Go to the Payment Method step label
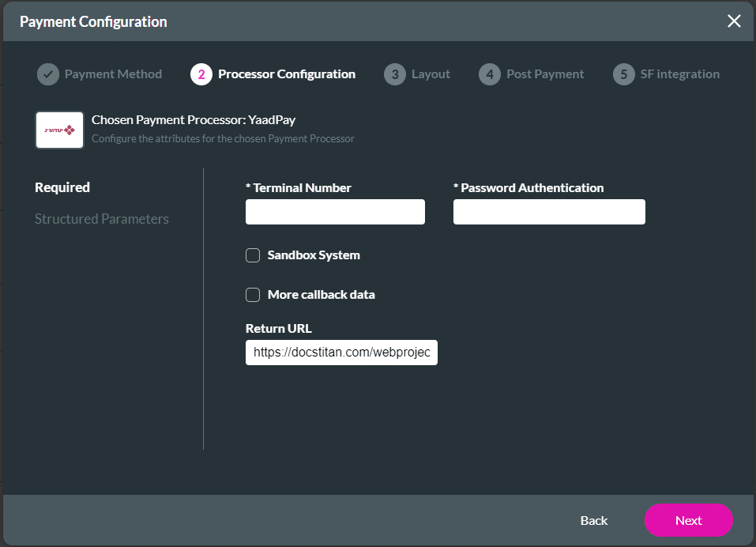This screenshot has width=756, height=547. click(x=113, y=74)
